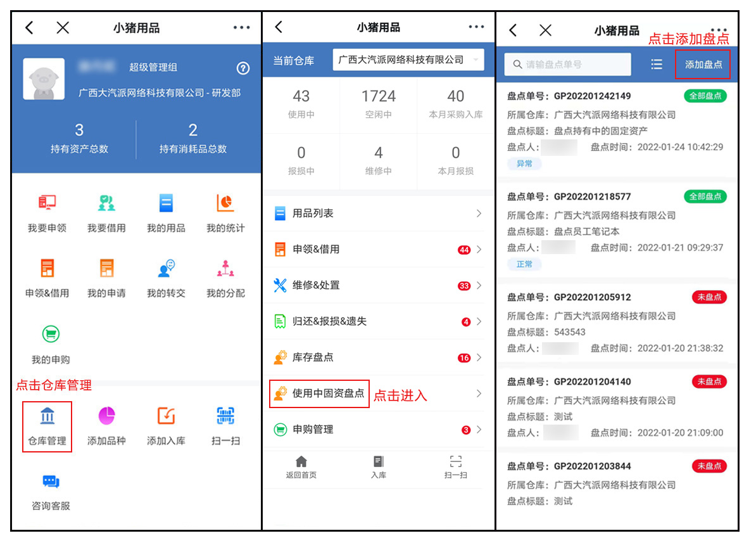The image size is (756, 545).
Task: Close the inventory list screen with X
Action: [545, 30]
